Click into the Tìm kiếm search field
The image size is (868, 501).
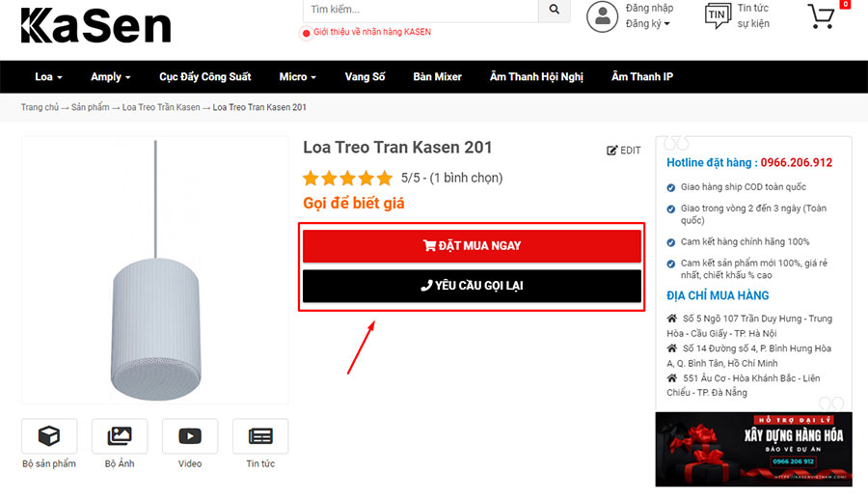tap(420, 10)
